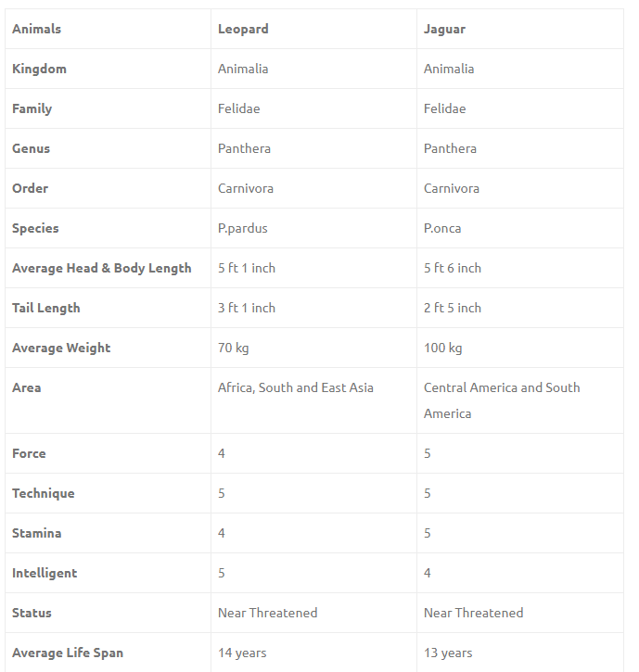Select the 5 ft 6 inch cell

[452, 268]
